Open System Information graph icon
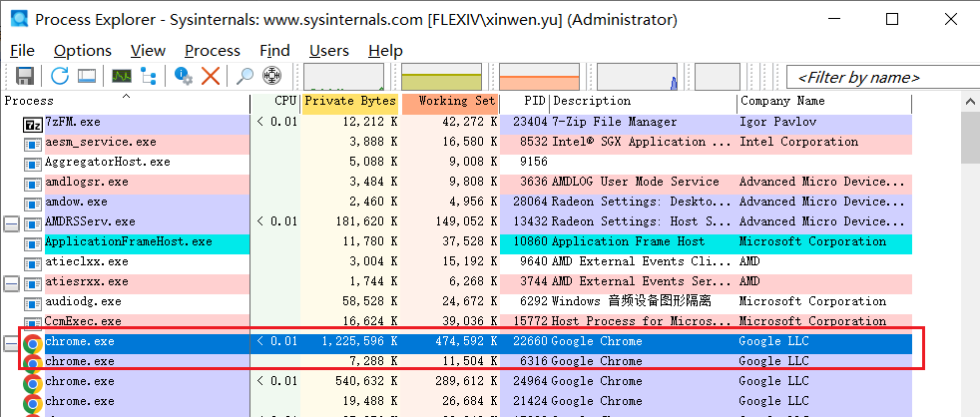This screenshot has height=417, width=980. 122,77
